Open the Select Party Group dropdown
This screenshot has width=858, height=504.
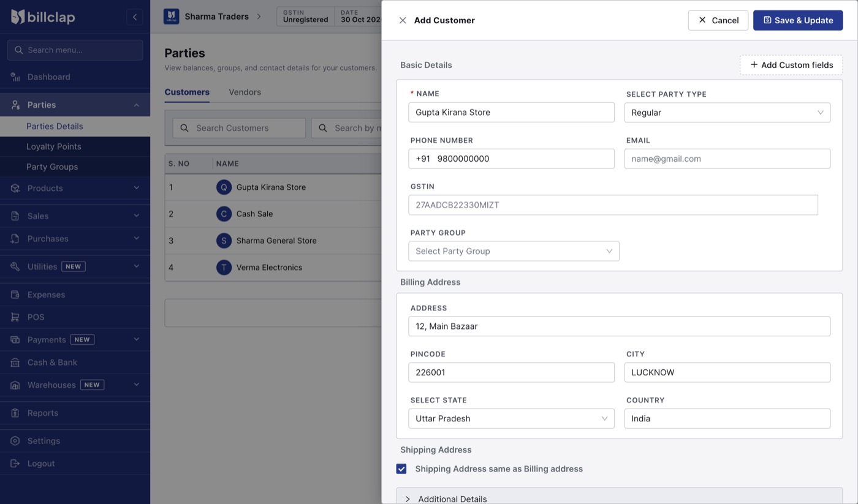pyautogui.click(x=514, y=251)
